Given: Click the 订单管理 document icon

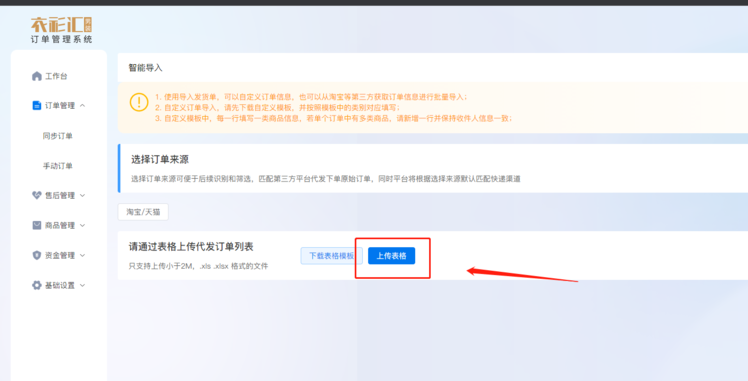Looking at the screenshot, I should click(x=37, y=105).
